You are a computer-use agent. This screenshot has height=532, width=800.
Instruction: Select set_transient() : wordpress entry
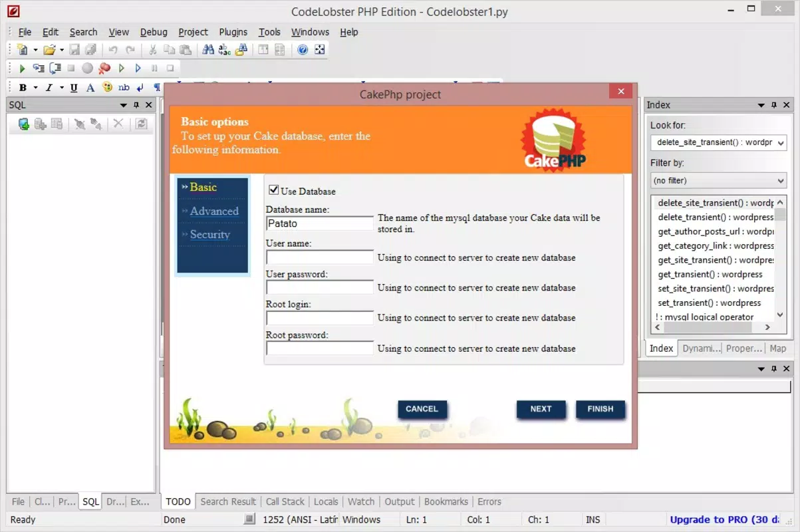709,303
